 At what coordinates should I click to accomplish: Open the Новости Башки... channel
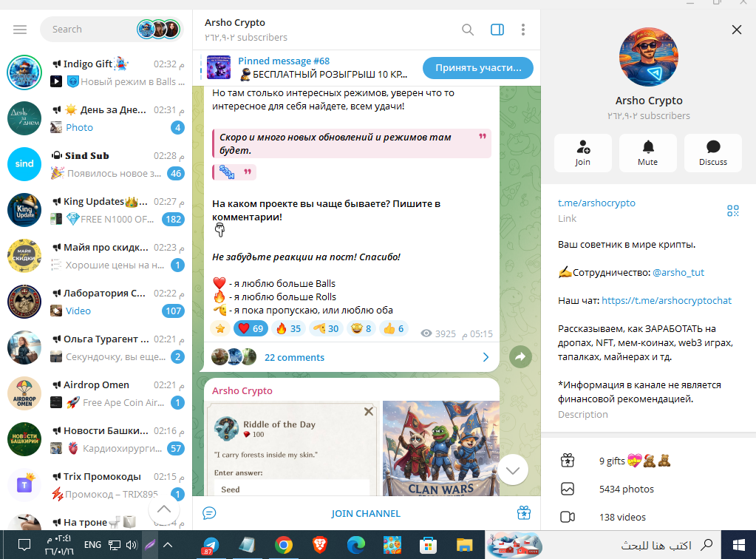coord(96,439)
